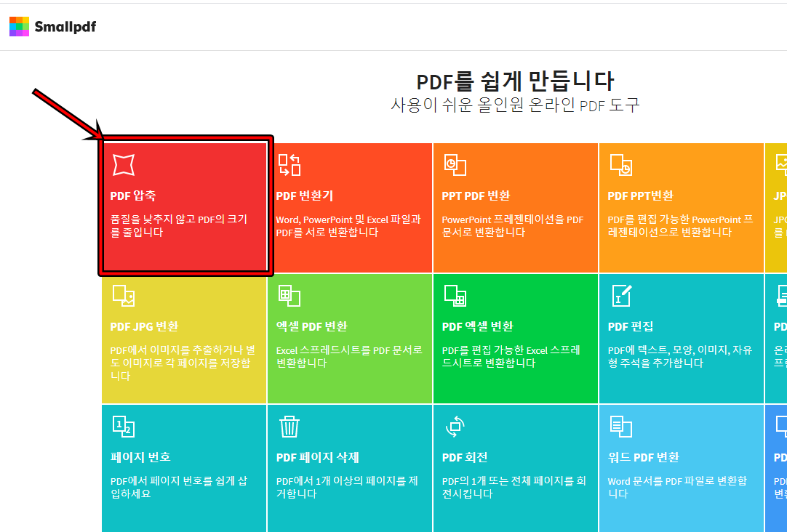Open the PDF JPG 변환 title

click(145, 326)
